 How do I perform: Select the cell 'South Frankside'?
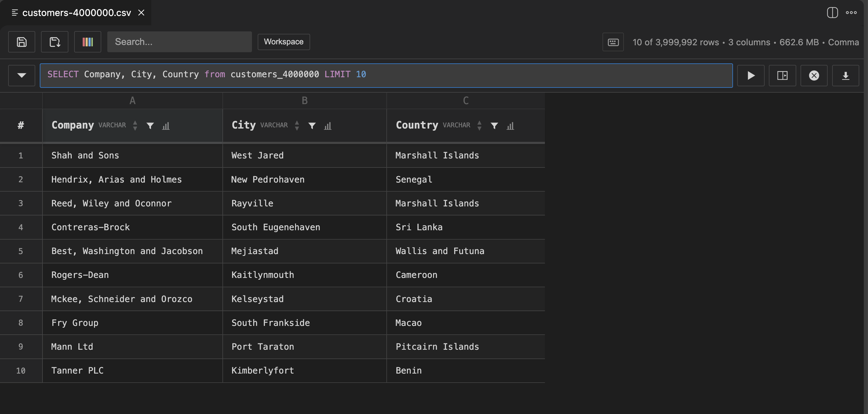[x=305, y=323]
